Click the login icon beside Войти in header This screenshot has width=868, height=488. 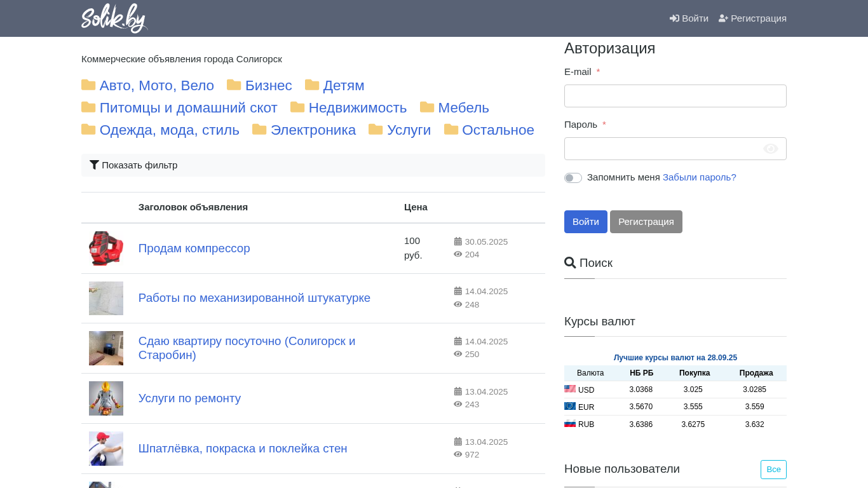(674, 18)
